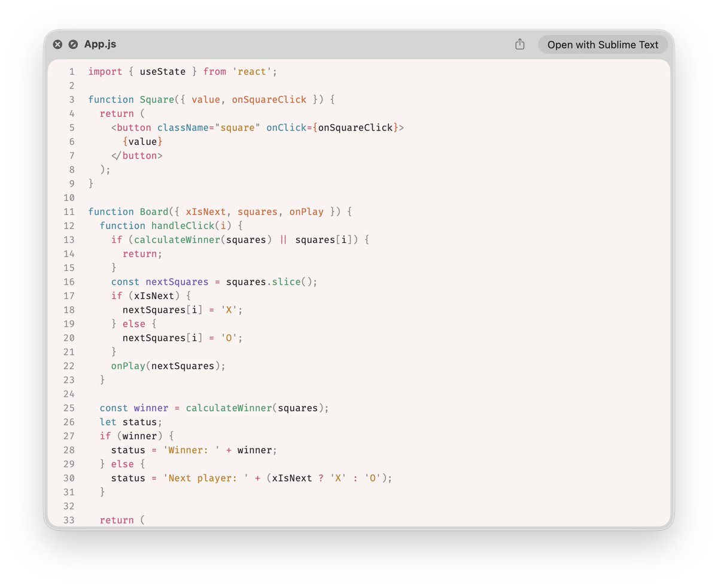Click nextSquares[i] = 'X' line
This screenshot has width=718, height=588.
pyautogui.click(x=183, y=310)
